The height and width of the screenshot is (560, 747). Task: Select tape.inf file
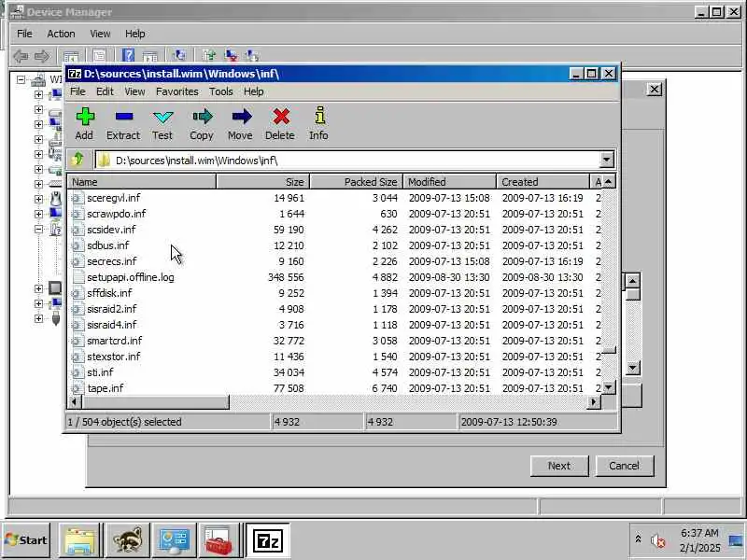point(106,388)
